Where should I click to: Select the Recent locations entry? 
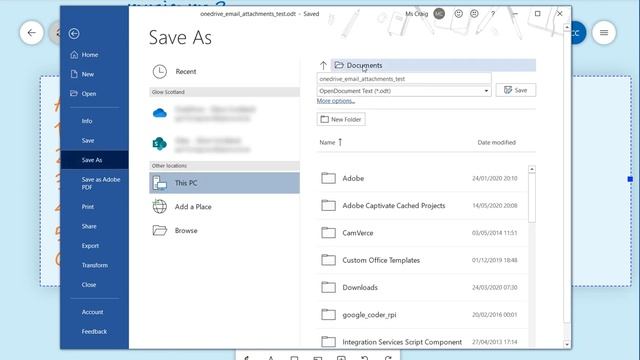tap(224, 71)
